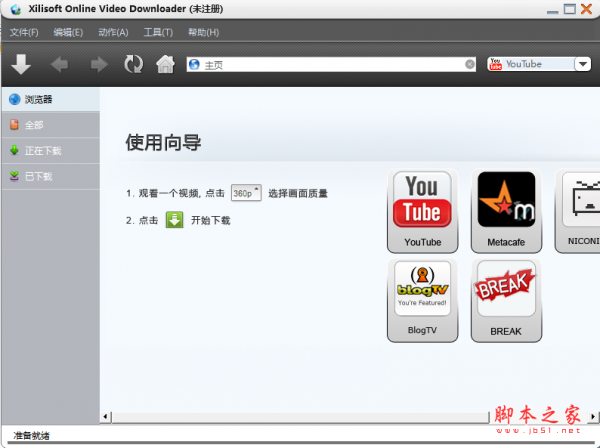Open the 工具(T) menu
This screenshot has width=600, height=448.
158,33
